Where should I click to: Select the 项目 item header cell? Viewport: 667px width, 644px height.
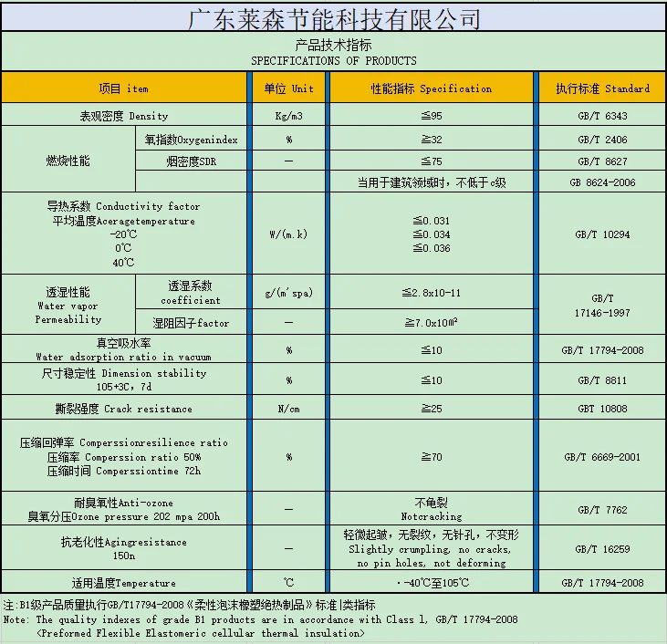[124, 88]
